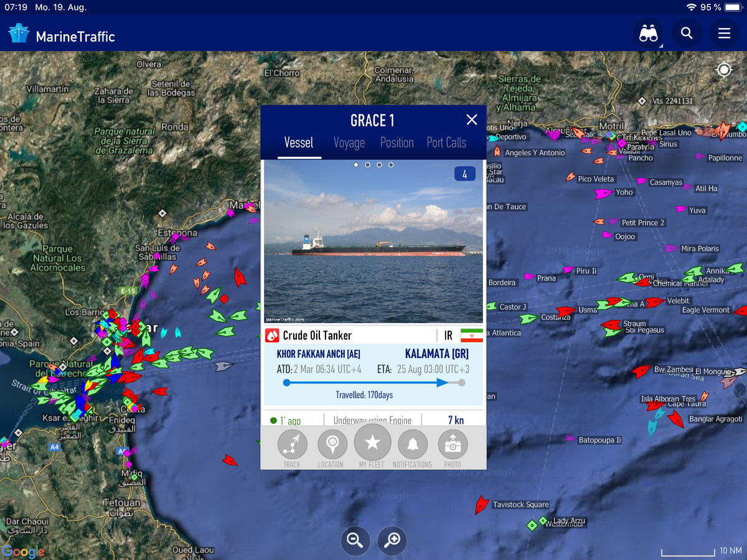The width and height of the screenshot is (747, 560).
Task: Select the Tavistock Square vessel on map
Action: coord(481,505)
